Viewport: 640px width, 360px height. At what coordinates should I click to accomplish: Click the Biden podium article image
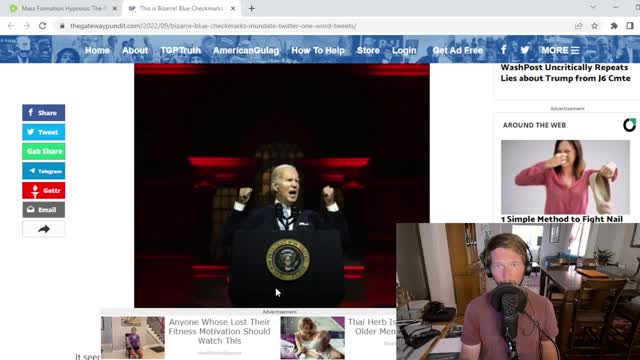pyautogui.click(x=282, y=185)
